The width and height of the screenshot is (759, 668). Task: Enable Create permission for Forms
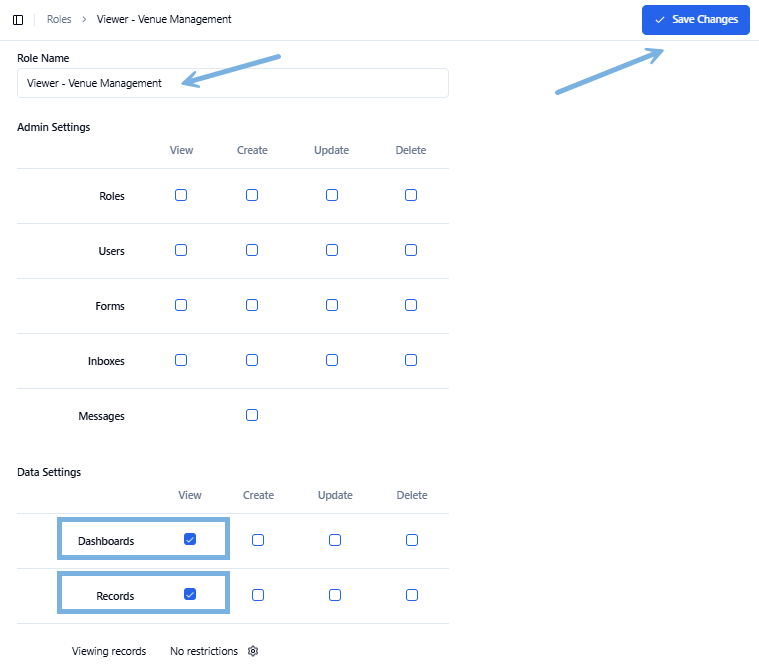(x=252, y=305)
